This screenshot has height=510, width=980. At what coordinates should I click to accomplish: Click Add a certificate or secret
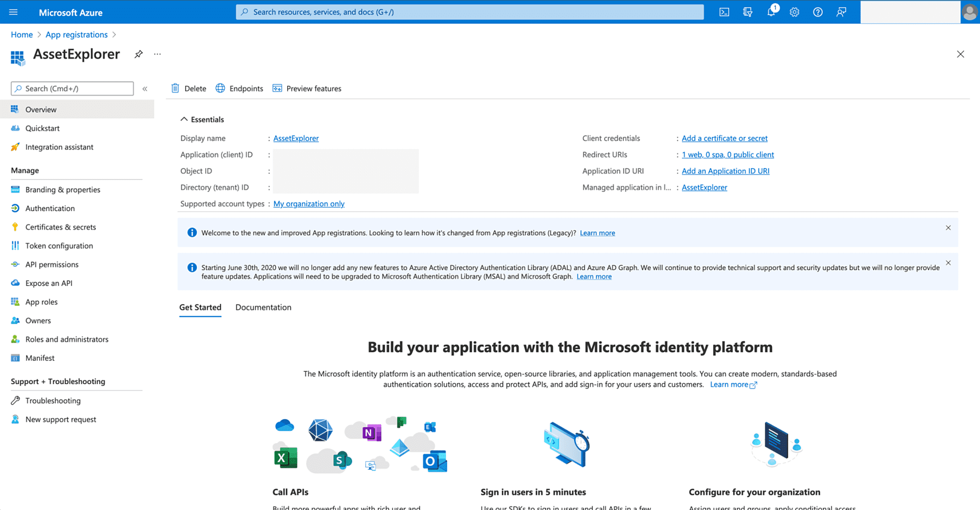coord(724,138)
